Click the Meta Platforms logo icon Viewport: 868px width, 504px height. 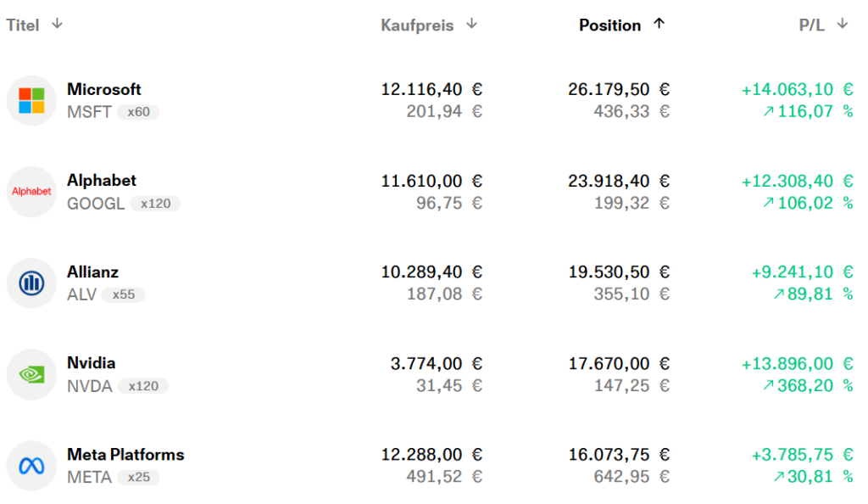31,465
